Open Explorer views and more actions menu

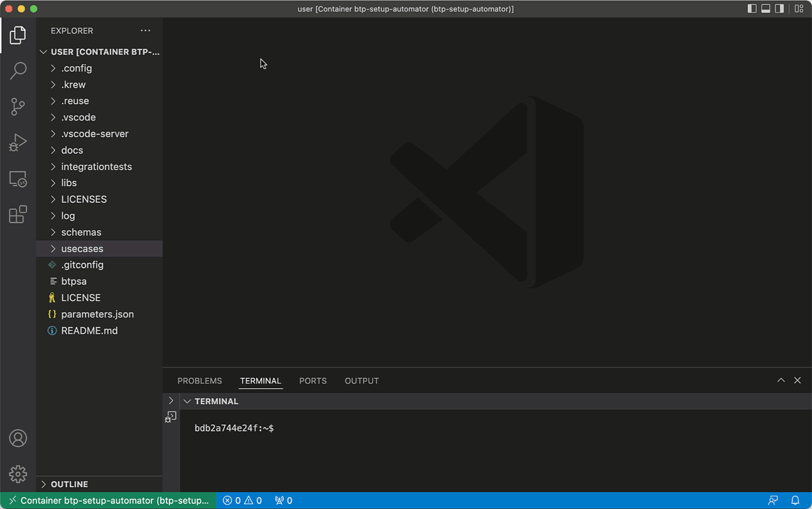pos(146,31)
